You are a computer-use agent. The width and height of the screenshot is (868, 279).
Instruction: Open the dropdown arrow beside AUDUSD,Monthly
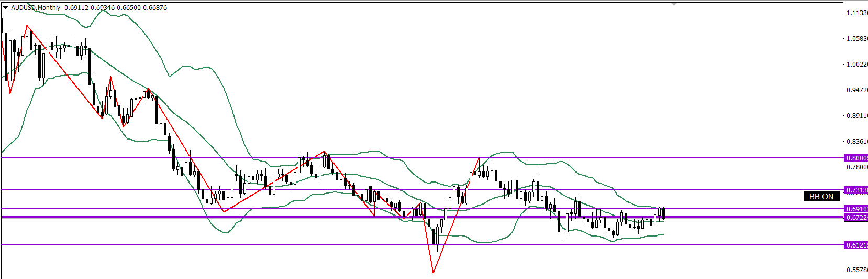5,8
